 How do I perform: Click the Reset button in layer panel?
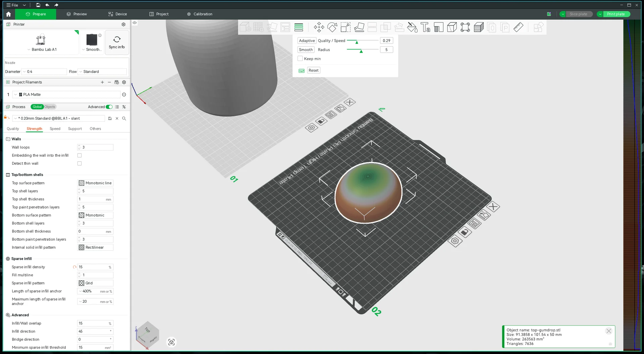[313, 70]
